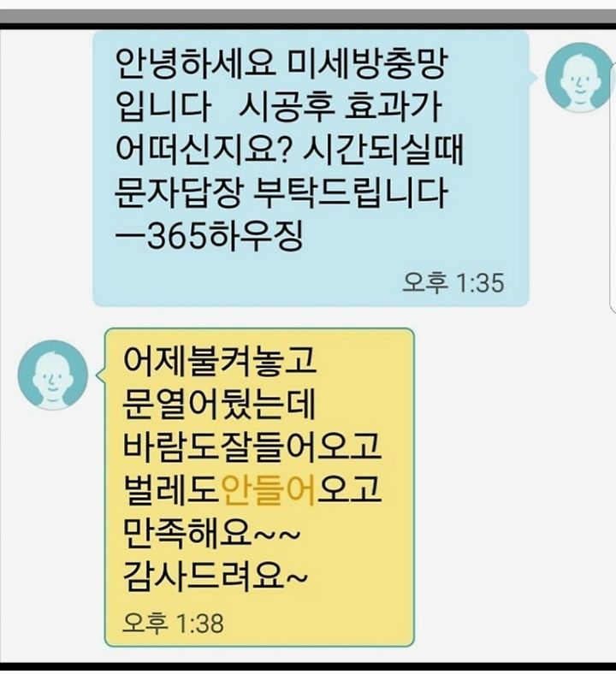Viewport: 616px width, 674px height.
Task: Tap the text 만족해요~~
Action: click(211, 535)
